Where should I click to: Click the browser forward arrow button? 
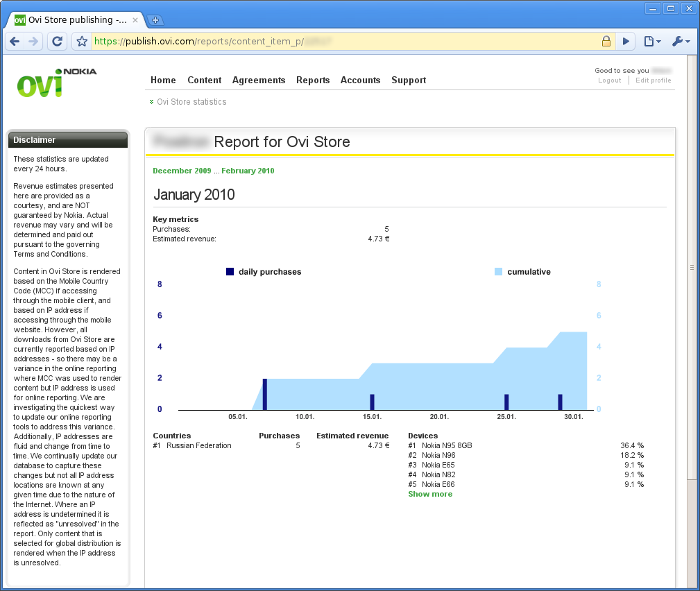coord(33,42)
